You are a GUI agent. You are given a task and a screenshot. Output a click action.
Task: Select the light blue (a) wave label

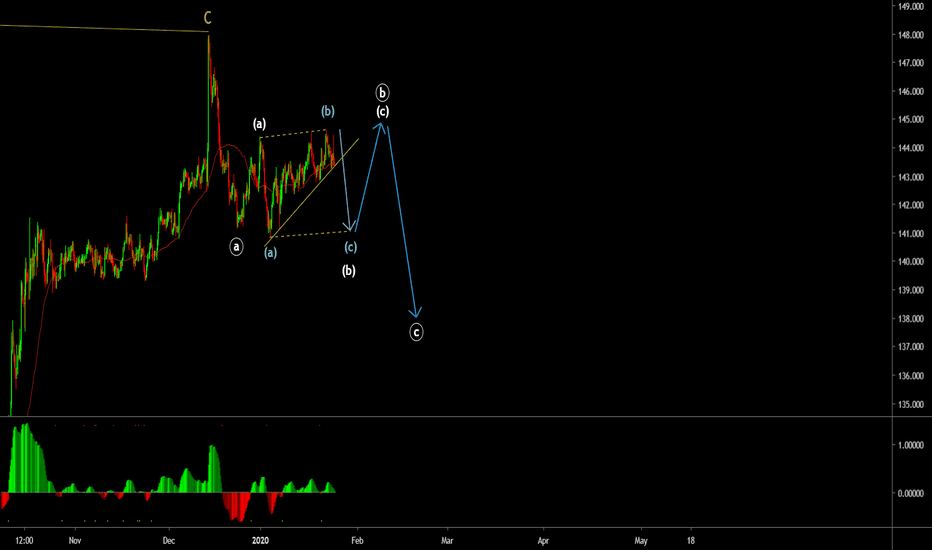[x=270, y=253]
